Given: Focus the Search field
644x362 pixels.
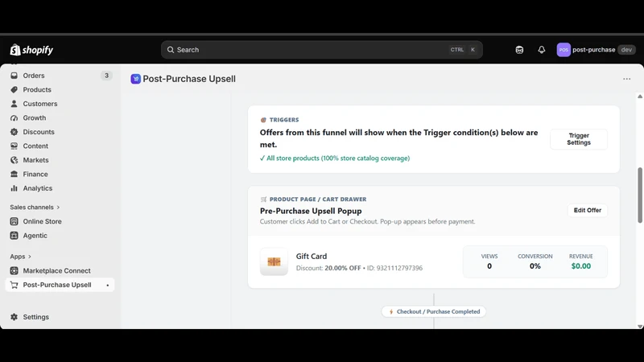Looking at the screenshot, I should (x=321, y=50).
